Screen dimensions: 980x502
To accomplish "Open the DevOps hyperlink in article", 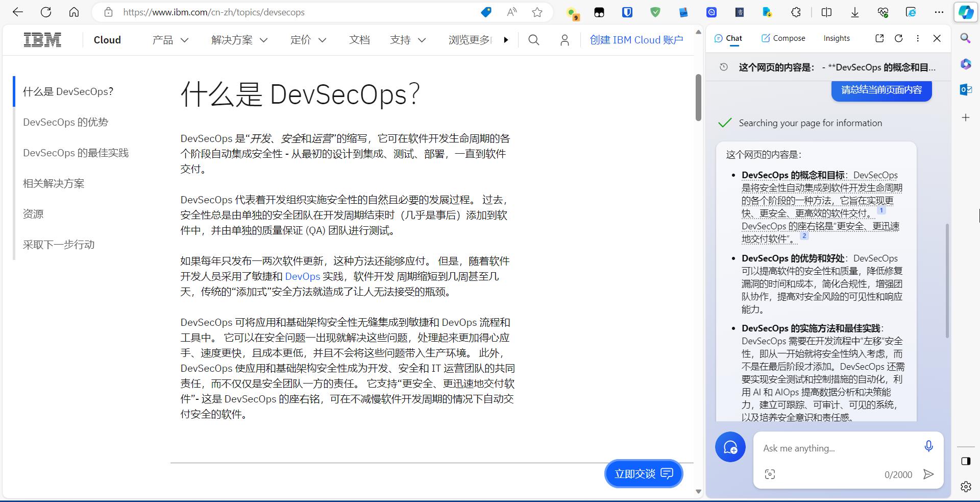I will point(302,276).
